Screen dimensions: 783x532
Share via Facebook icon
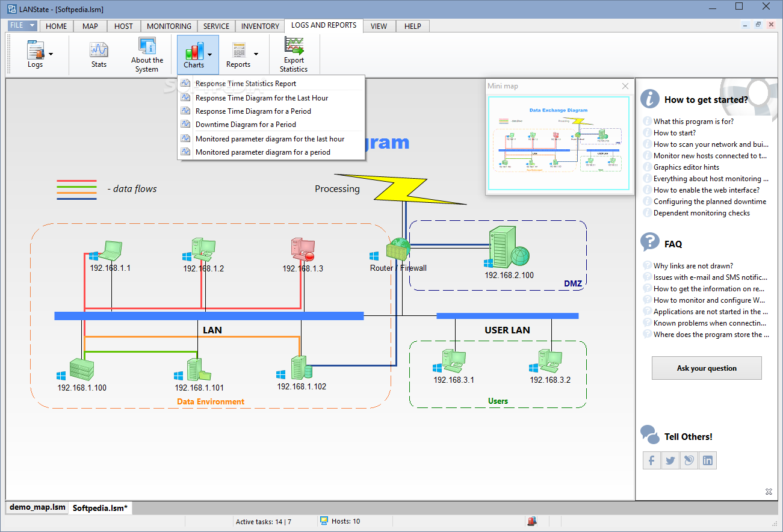652,461
